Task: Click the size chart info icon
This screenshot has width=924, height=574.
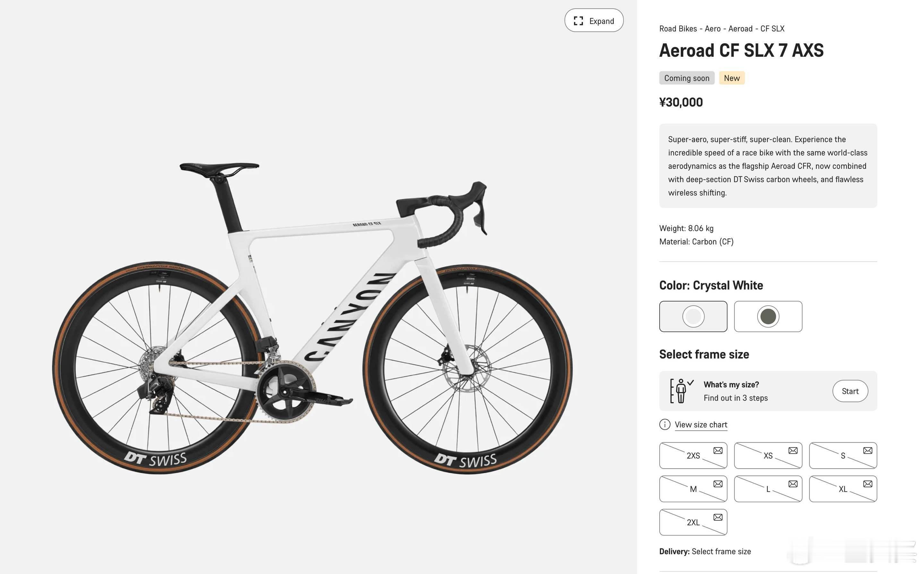Action: (664, 424)
